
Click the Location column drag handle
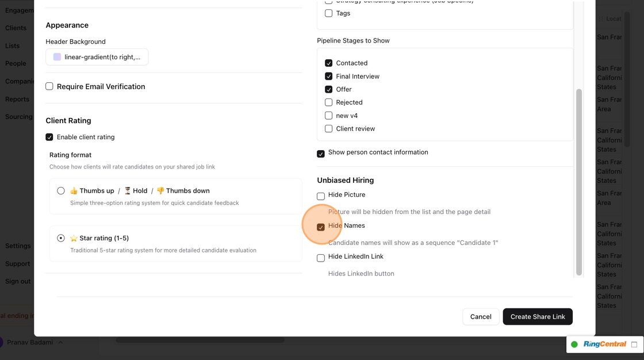tap(601, 18)
